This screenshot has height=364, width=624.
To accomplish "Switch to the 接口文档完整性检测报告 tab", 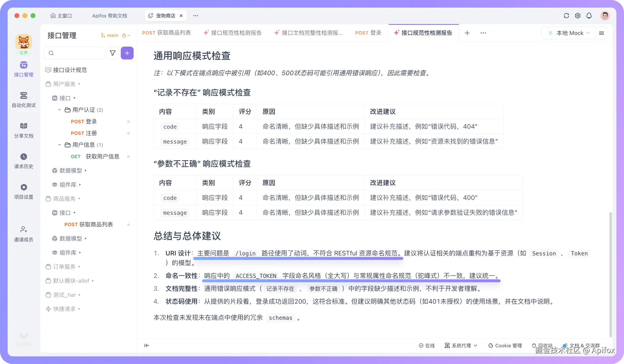I will tap(309, 33).
